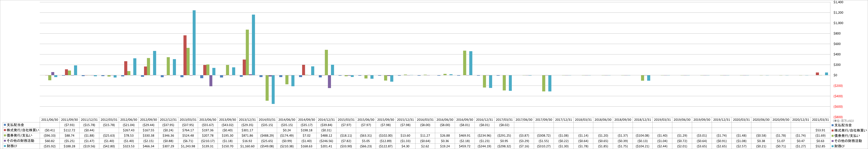Viewport: 868px width, 149px height.
Task: Click the 2013/03/31 column header
Action: pyautogui.click(x=188, y=120)
